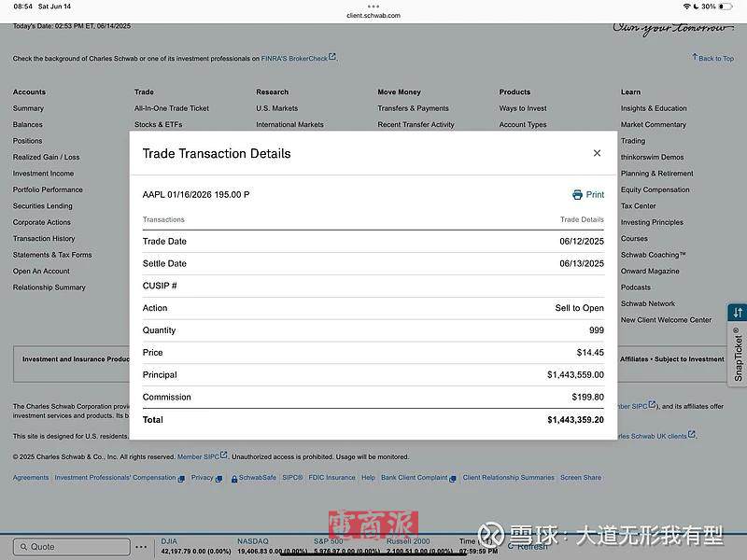
Task: Click Open An Account
Action: pyautogui.click(x=41, y=271)
